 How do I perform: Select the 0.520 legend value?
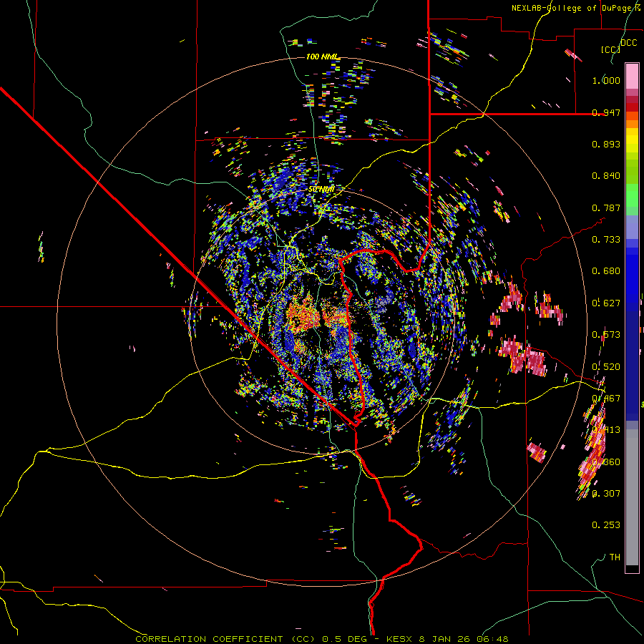click(x=606, y=366)
